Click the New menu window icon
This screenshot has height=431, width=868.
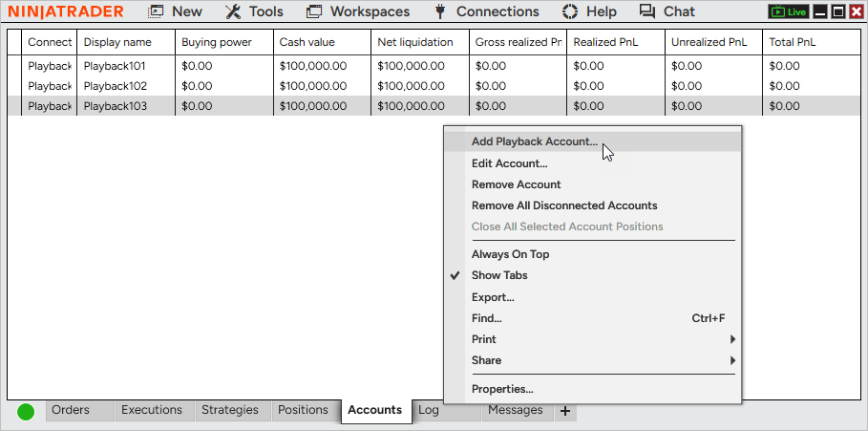[156, 11]
